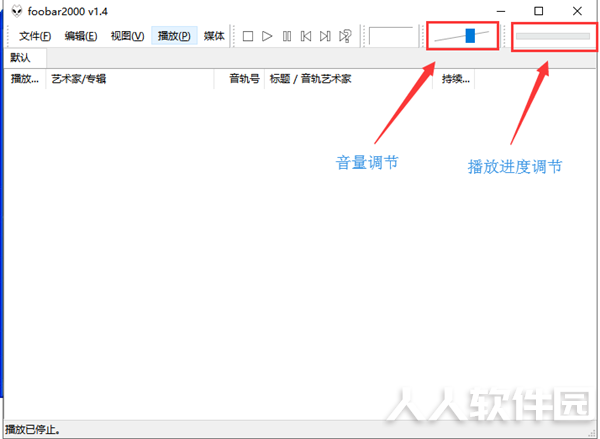This screenshot has height=439, width=600.
Task: Open the 文件(F) menu
Action: (x=35, y=36)
